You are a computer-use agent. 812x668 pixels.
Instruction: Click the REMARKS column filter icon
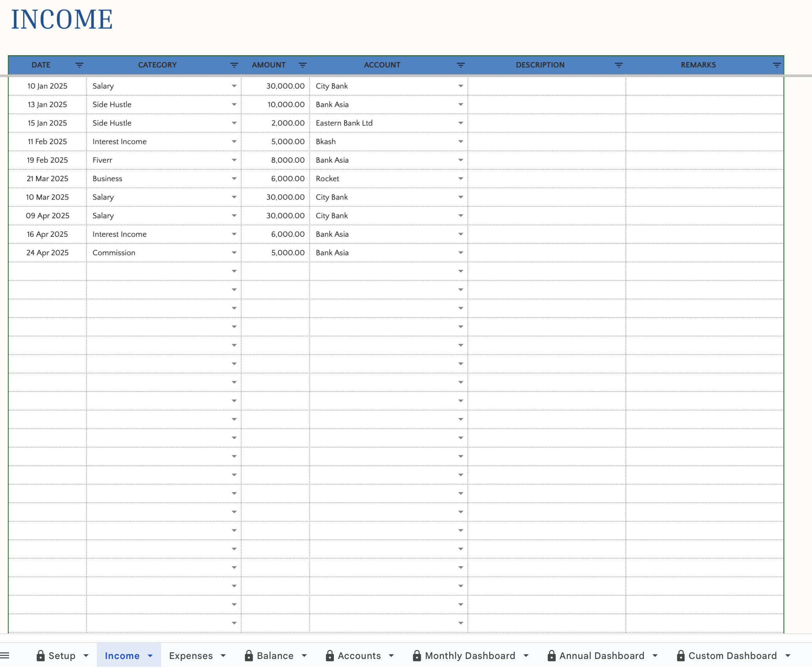pos(776,65)
